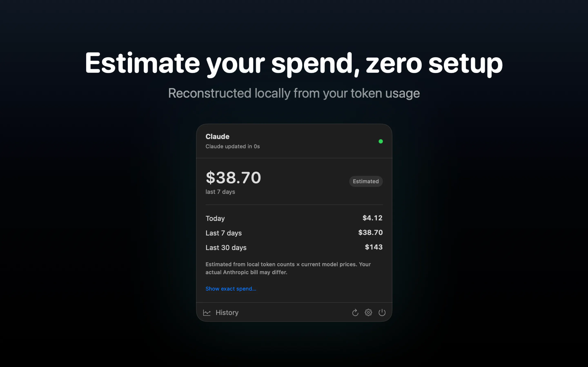Select the Today spend row

pos(294,218)
